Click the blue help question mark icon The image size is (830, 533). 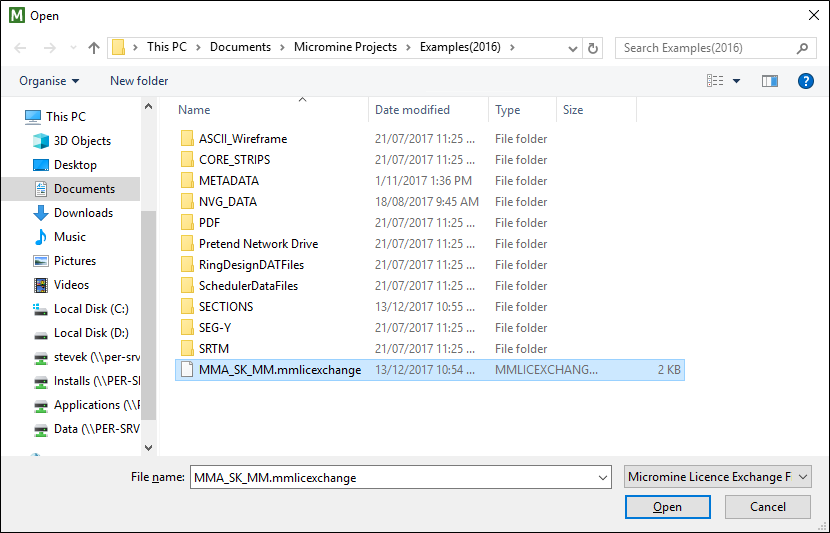point(805,81)
